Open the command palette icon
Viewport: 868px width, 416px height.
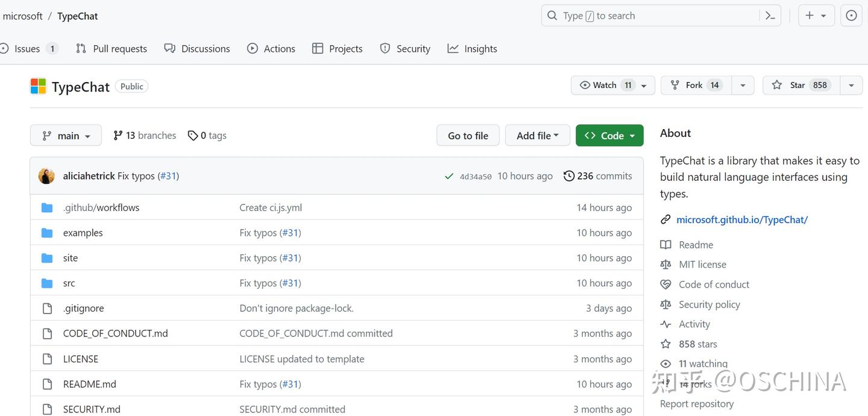coord(770,16)
